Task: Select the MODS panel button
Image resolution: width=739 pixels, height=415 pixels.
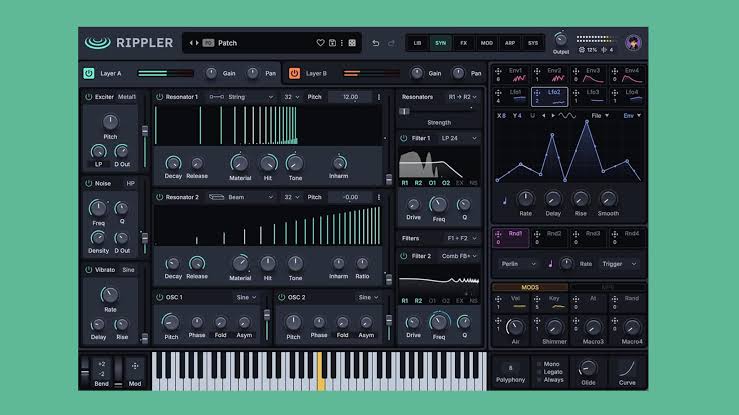Action: coord(530,287)
